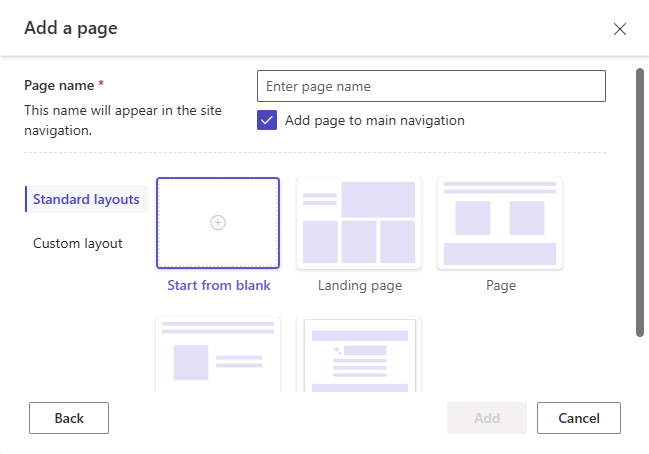Click the 'Landing page' caption text
Viewport: 649px width, 454px height.
pyautogui.click(x=360, y=286)
